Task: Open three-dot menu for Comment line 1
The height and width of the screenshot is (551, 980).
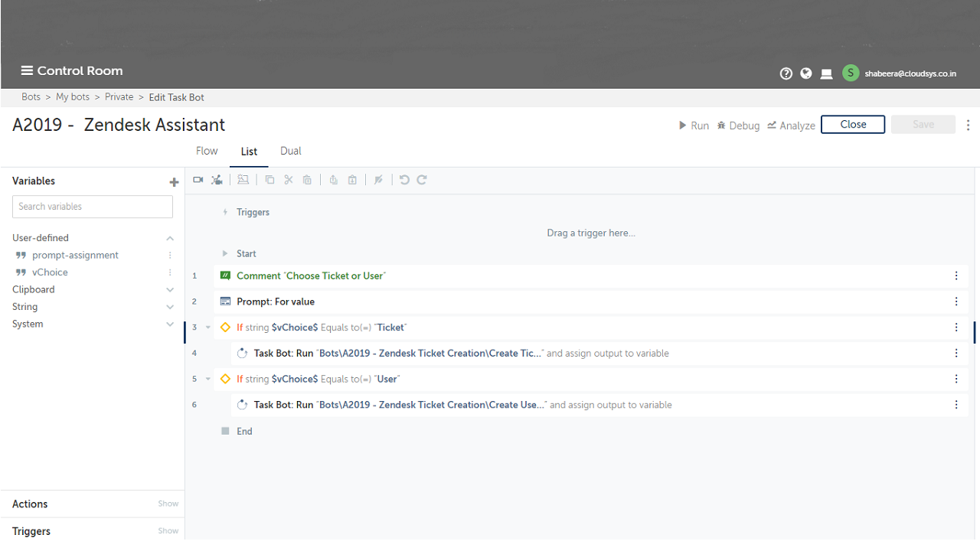Action: pos(956,275)
